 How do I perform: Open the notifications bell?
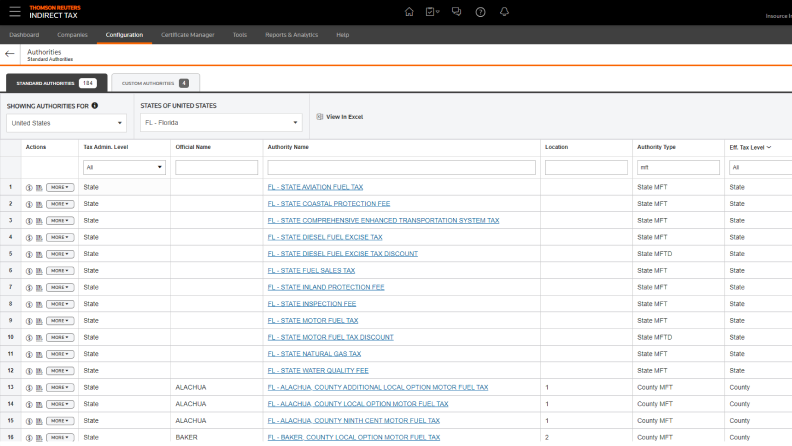(504, 12)
